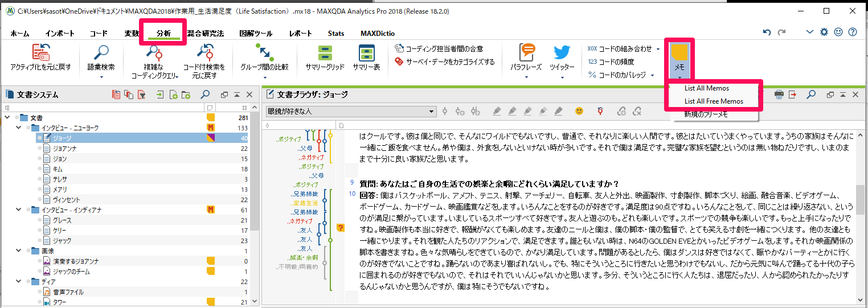The width and height of the screenshot is (868, 308).
Task: Open settings via the gear icon
Action: pyautogui.click(x=824, y=32)
